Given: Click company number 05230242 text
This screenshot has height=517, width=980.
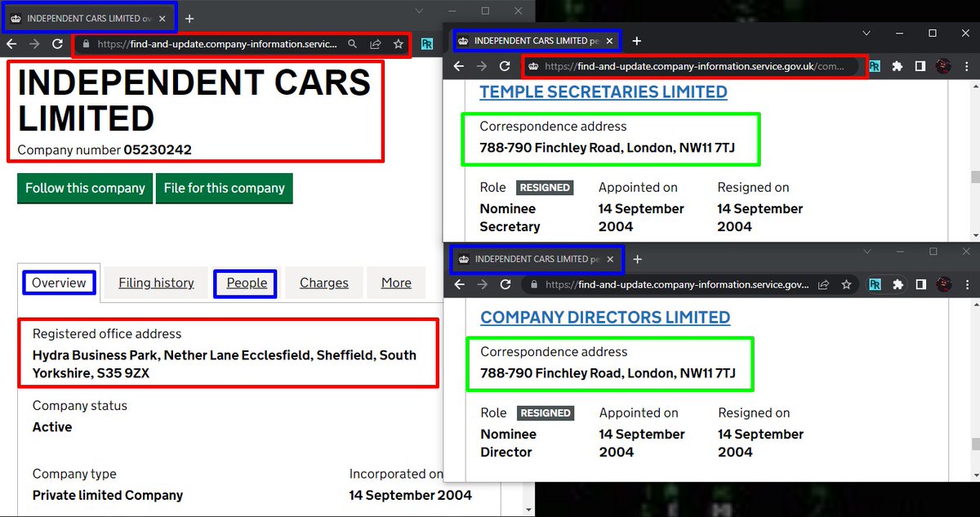Looking at the screenshot, I should [x=158, y=149].
